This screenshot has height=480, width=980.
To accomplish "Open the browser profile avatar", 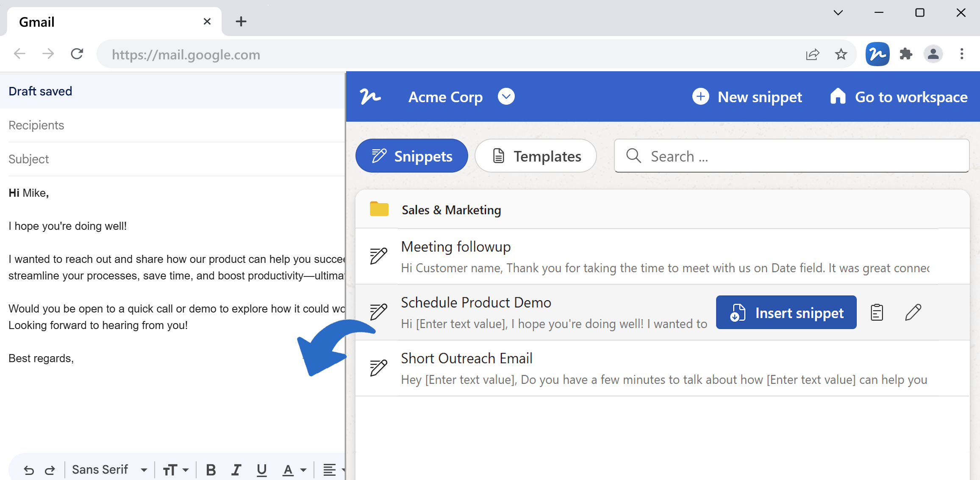I will 933,54.
